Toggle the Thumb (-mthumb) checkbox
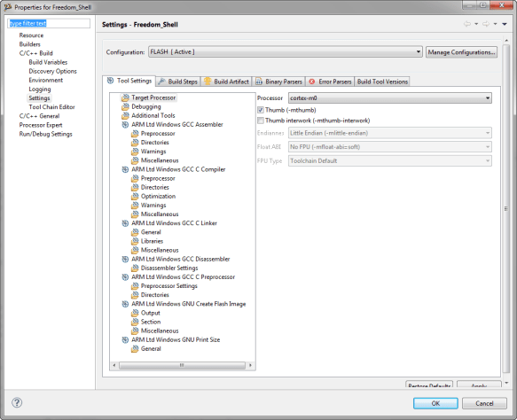The image size is (517, 420). (261, 110)
